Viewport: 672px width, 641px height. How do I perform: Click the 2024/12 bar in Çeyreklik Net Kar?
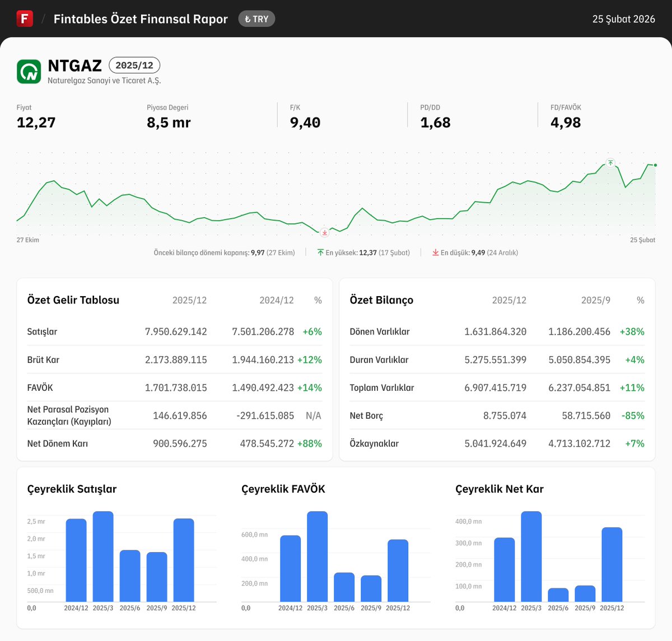coord(505,570)
